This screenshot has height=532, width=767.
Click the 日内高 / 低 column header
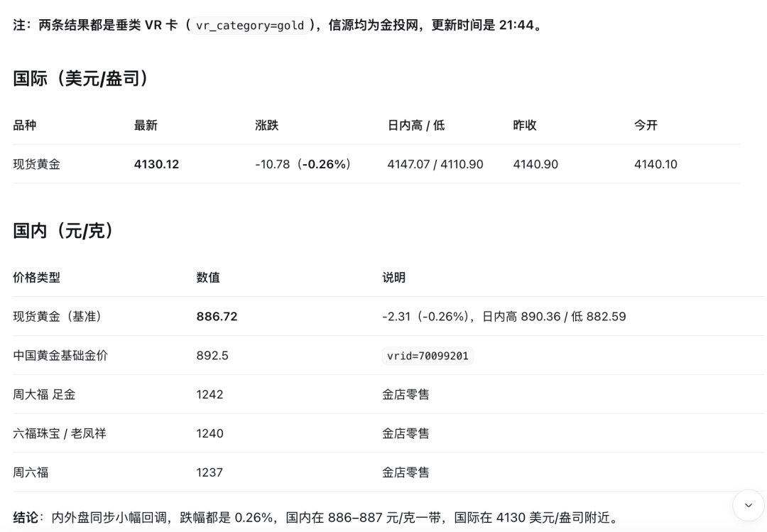point(415,125)
